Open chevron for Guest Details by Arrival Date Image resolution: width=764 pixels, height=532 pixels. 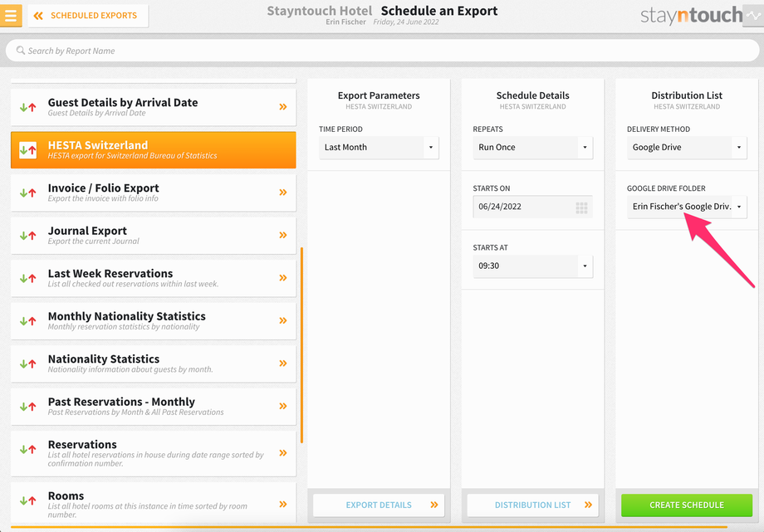[x=283, y=107]
